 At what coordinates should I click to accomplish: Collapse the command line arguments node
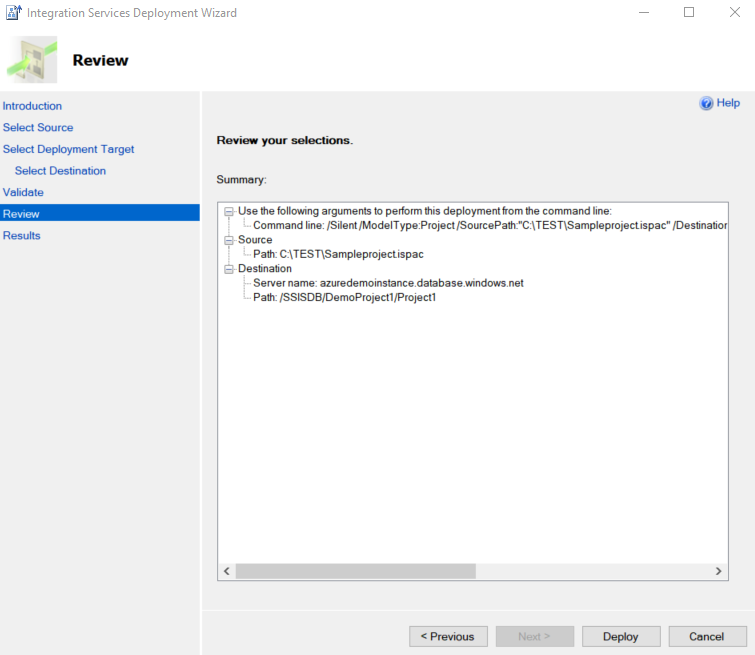(229, 211)
